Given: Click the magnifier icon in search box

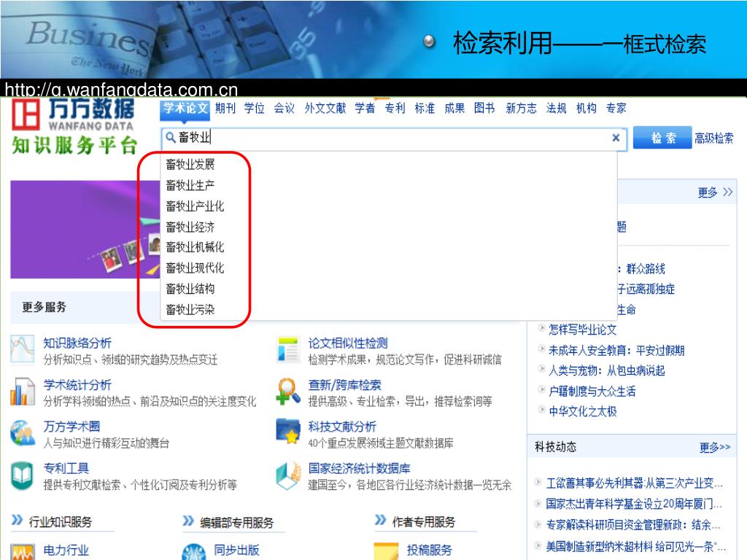Looking at the screenshot, I should [x=170, y=138].
